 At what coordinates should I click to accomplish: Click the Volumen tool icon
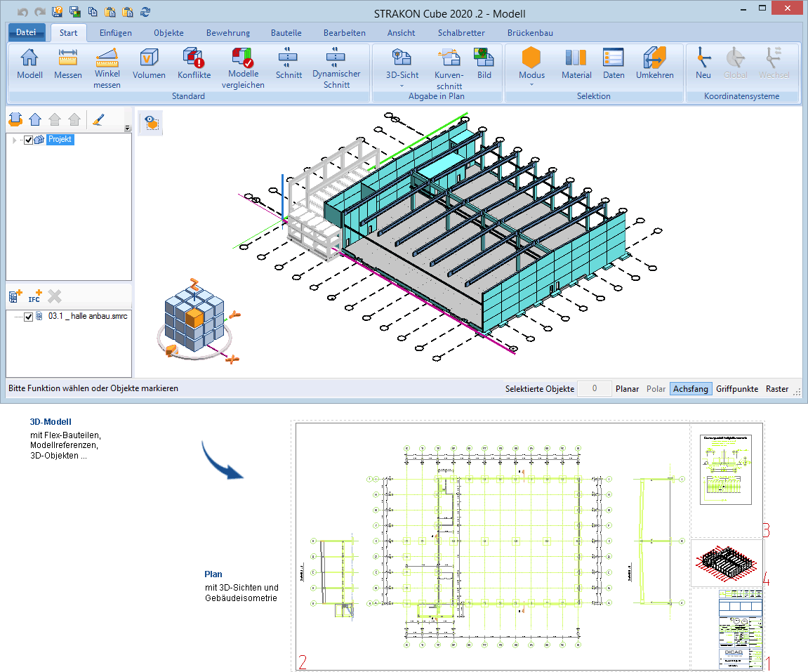(x=149, y=63)
